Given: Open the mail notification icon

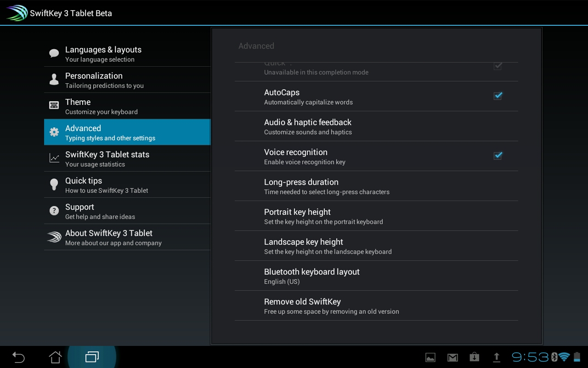Looking at the screenshot, I should click(x=452, y=357).
